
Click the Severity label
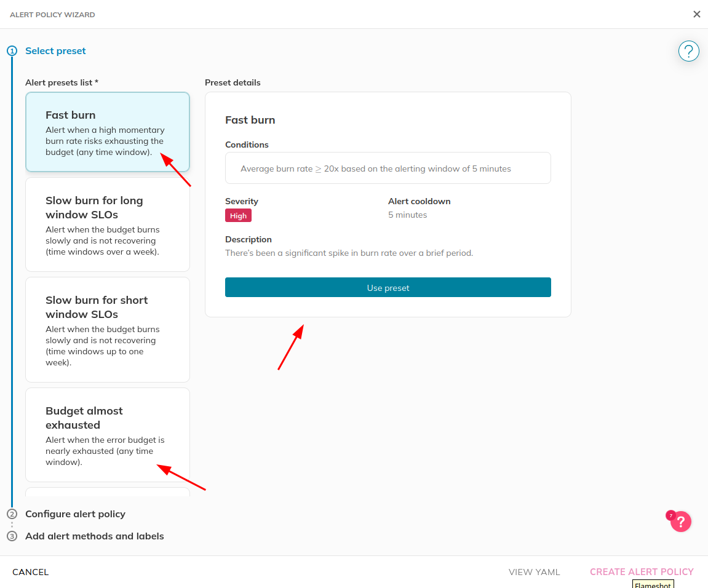pyautogui.click(x=242, y=201)
